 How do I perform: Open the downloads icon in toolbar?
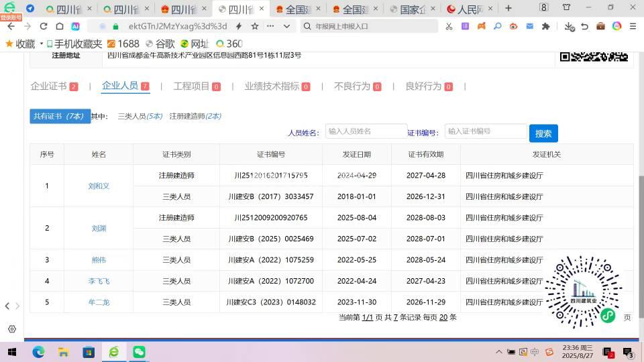click(x=568, y=26)
